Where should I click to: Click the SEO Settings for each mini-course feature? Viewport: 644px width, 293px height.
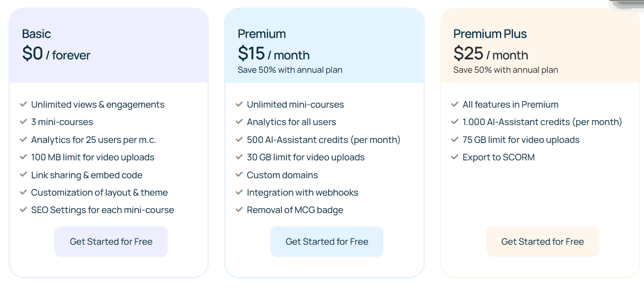click(x=102, y=209)
